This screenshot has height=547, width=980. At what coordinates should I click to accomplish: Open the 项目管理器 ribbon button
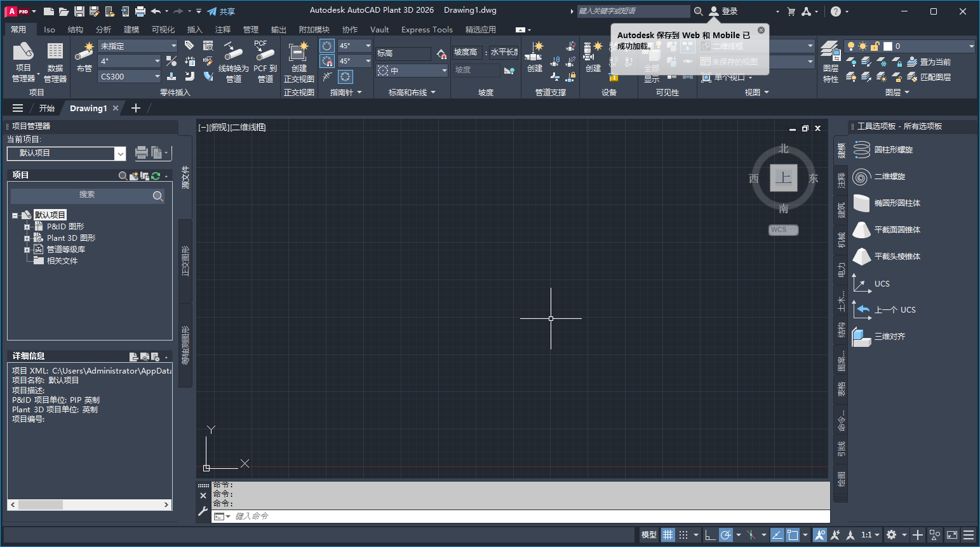(x=23, y=62)
